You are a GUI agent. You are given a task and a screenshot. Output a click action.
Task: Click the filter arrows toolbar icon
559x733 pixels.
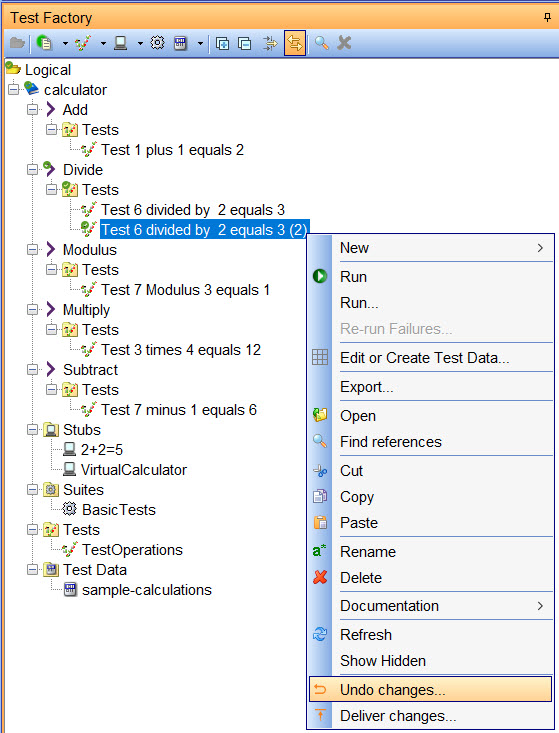[x=270, y=43]
